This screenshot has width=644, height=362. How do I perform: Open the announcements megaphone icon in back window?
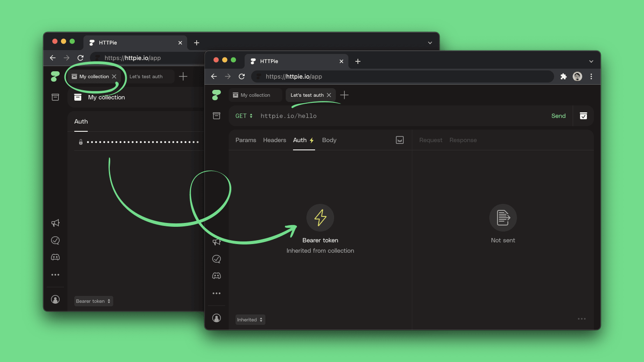point(55,223)
